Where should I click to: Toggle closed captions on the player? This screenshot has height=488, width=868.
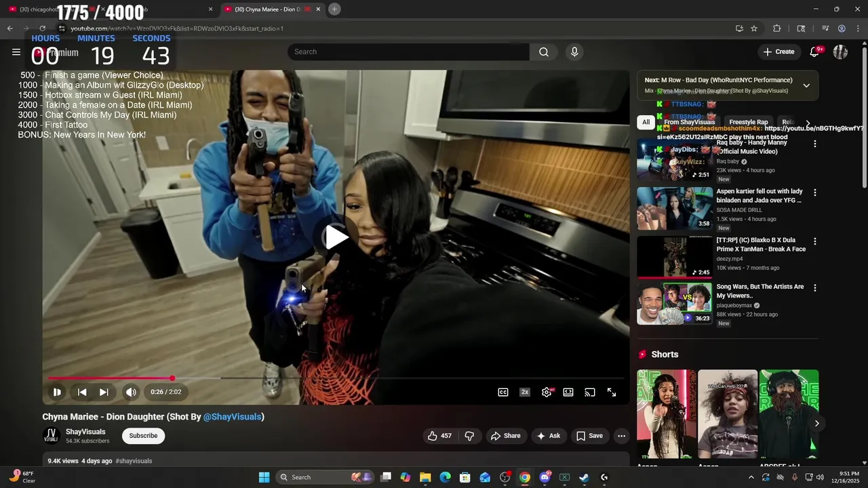point(503,392)
